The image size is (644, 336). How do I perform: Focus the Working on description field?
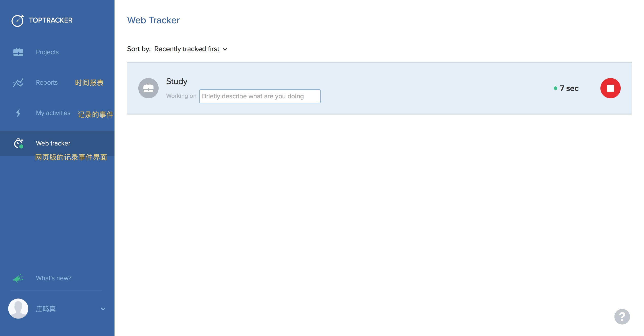coord(260,96)
